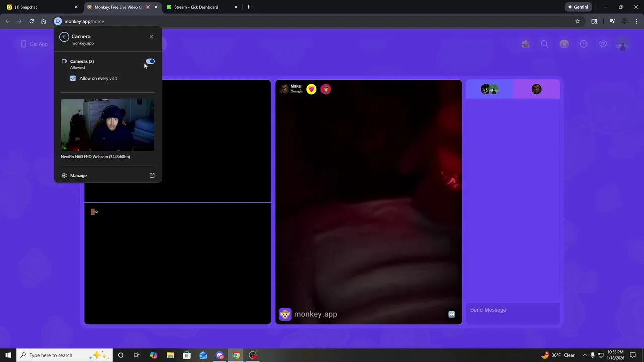Go to the browser home page

(44, 21)
